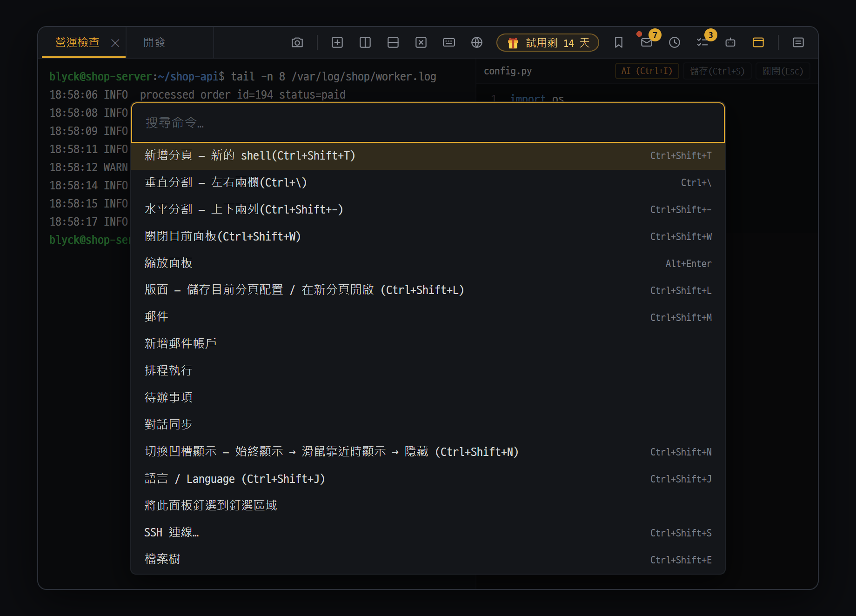This screenshot has width=856, height=616.
Task: Click the bookmark icon
Action: 619,43
